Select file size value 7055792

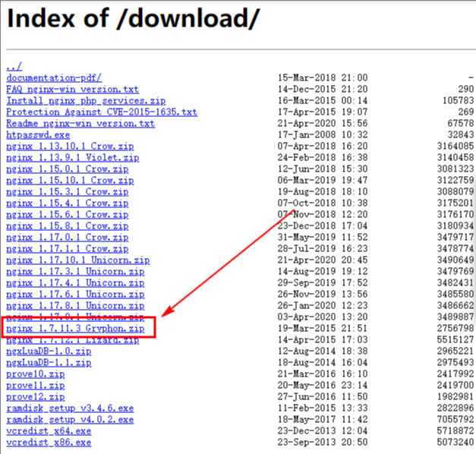[456, 419]
